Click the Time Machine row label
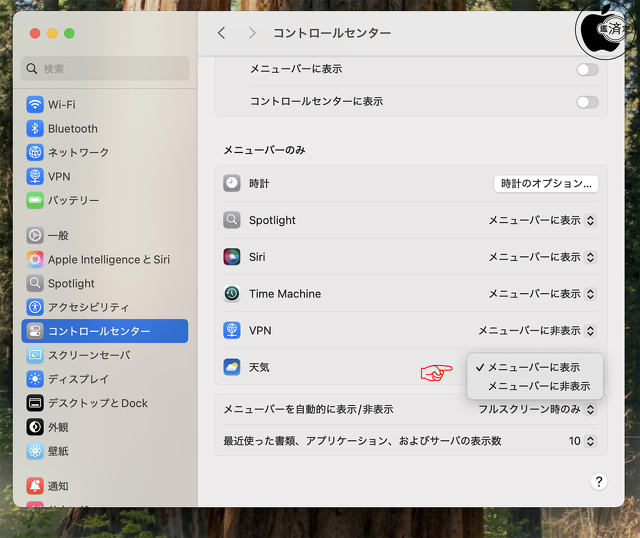This screenshot has height=538, width=640. coord(285,293)
